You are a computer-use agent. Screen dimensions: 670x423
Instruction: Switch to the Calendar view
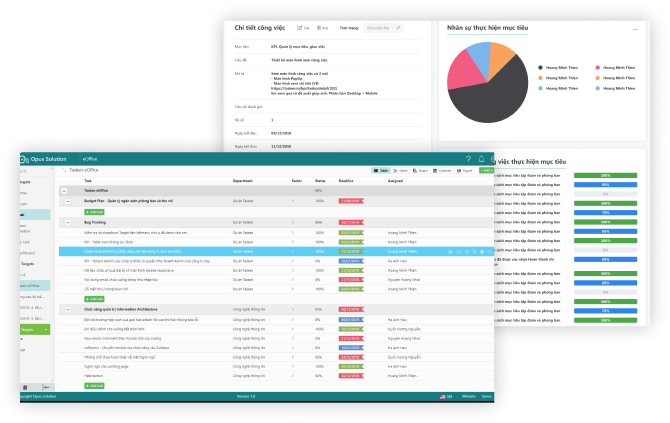pos(442,170)
